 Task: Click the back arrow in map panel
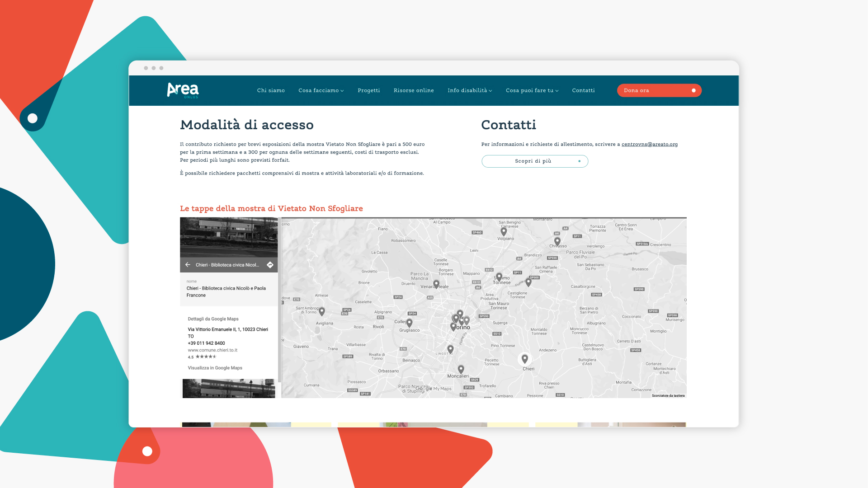[x=188, y=265]
